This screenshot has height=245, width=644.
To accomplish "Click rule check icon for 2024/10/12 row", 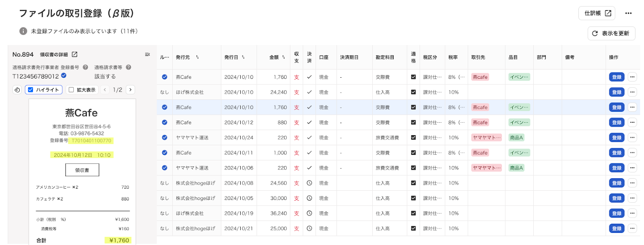I will pyautogui.click(x=165, y=122).
